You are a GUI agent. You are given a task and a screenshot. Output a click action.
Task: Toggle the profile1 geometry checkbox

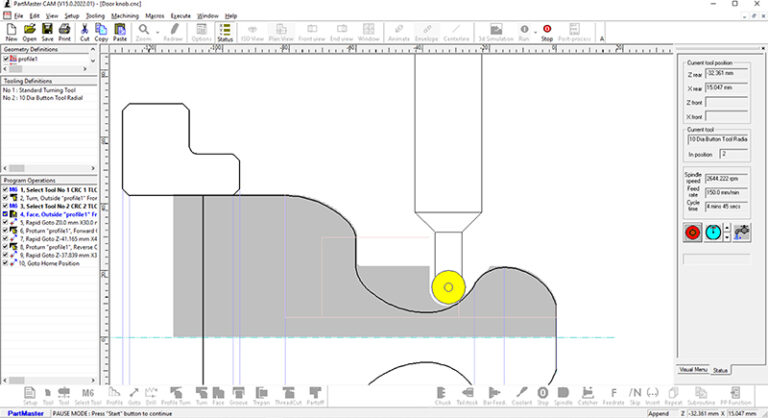click(6, 59)
